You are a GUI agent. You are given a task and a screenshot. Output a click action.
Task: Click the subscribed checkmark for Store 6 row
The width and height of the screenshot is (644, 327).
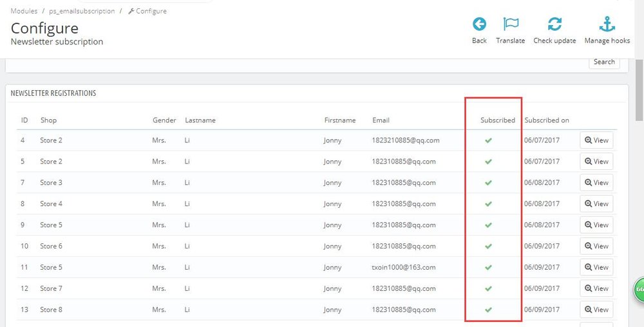pos(488,246)
